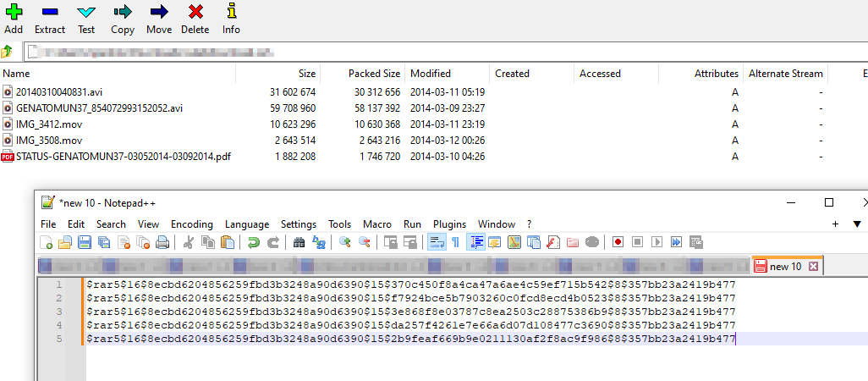Viewport: 868px width, 381px height.
Task: Open the User Defined Language dialog icon
Action: [x=494, y=242]
